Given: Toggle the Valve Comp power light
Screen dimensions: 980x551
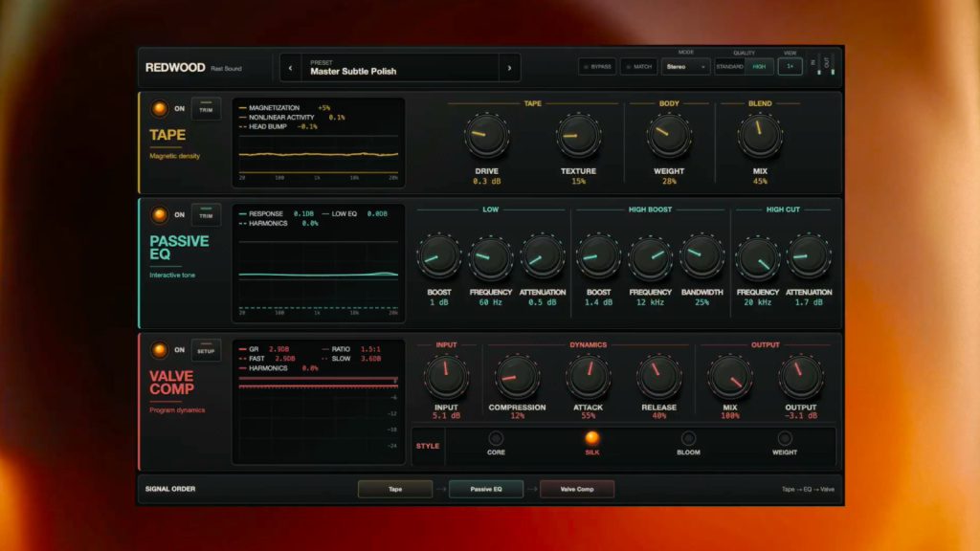Looking at the screenshot, I should click(160, 350).
